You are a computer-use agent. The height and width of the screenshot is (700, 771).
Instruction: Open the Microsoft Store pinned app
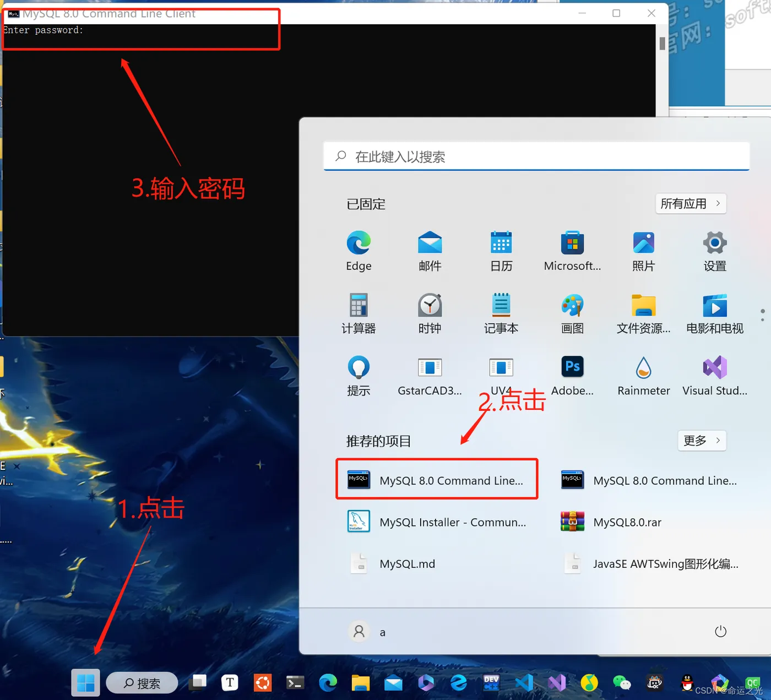572,251
